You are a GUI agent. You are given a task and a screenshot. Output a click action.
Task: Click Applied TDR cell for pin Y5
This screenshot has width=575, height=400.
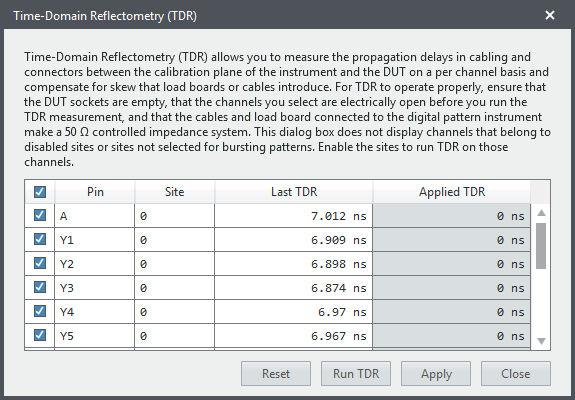451,336
